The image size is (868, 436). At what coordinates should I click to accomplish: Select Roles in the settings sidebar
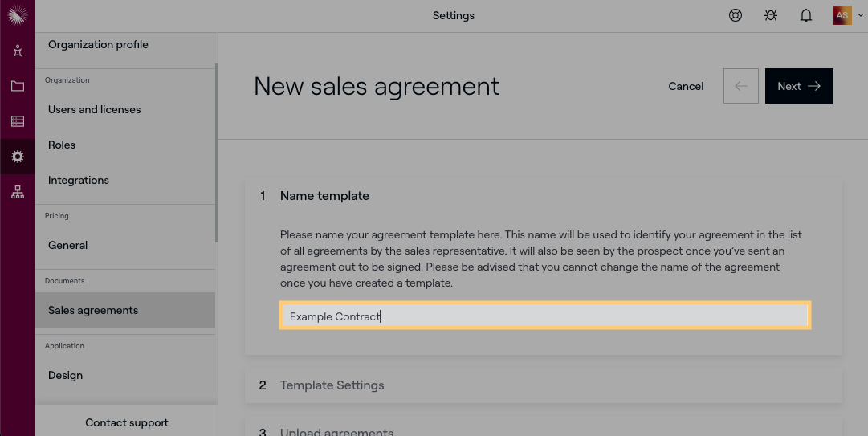pyautogui.click(x=62, y=145)
